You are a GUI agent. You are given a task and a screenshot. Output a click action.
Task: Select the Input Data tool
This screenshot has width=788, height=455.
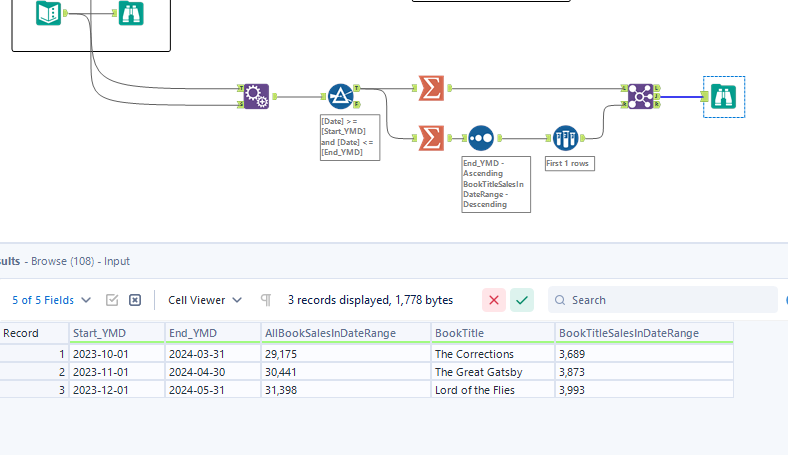[48, 14]
